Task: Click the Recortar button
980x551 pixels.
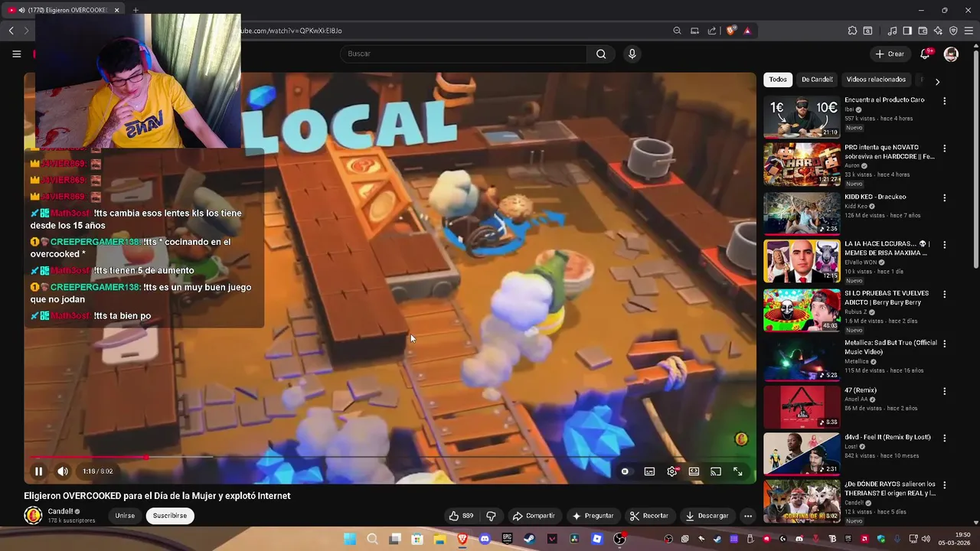Action: click(x=649, y=516)
